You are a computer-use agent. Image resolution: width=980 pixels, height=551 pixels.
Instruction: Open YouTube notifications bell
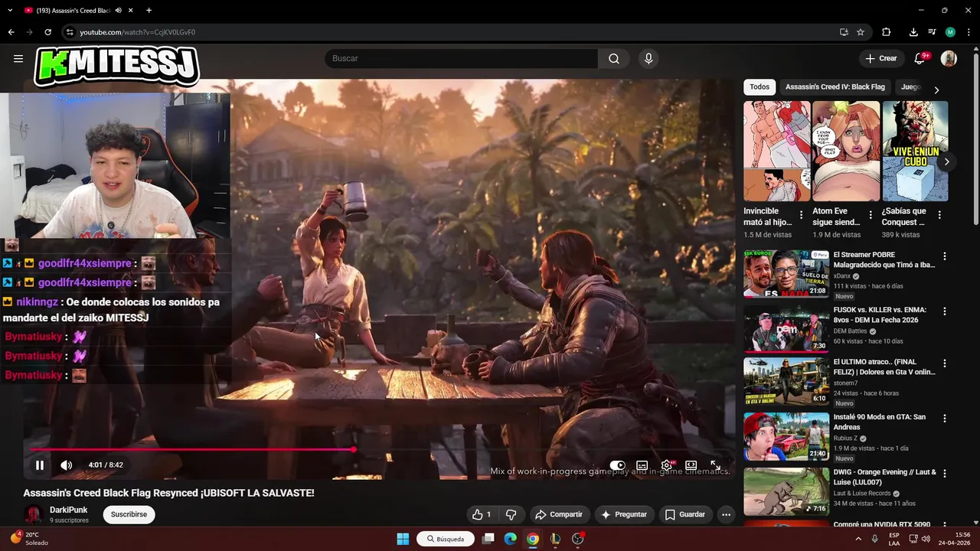click(920, 58)
